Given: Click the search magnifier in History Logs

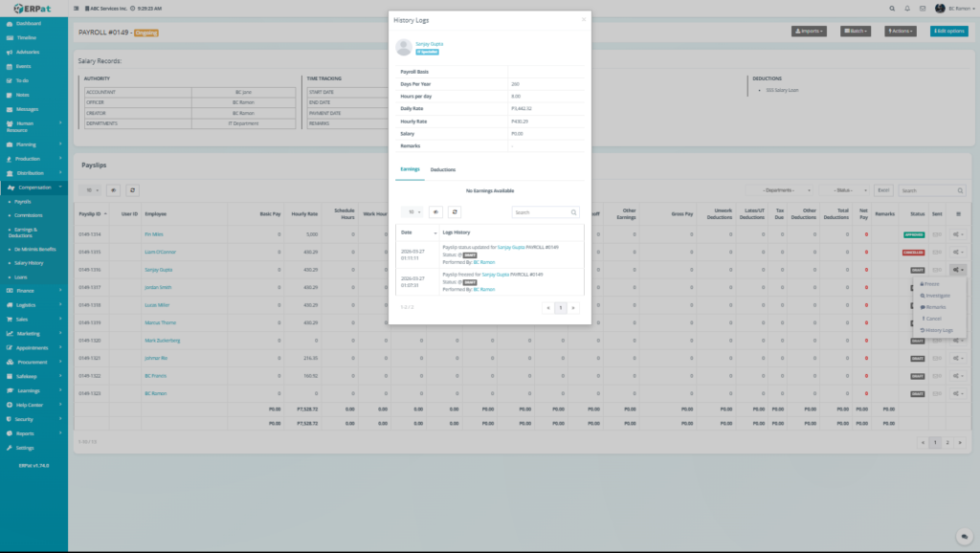Looking at the screenshot, I should (574, 212).
